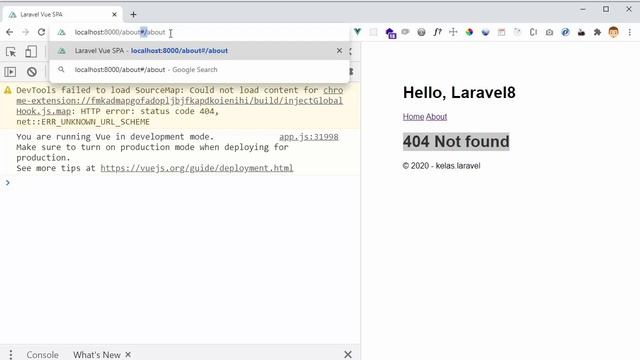
Task: Click the globe '@' extension icon
Action: tap(421, 32)
